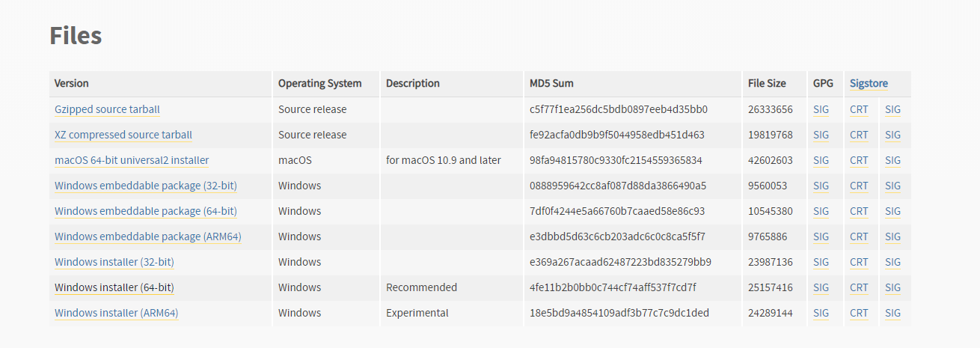Click MD5 sum of Windows installer (64-bit)

pos(613,287)
